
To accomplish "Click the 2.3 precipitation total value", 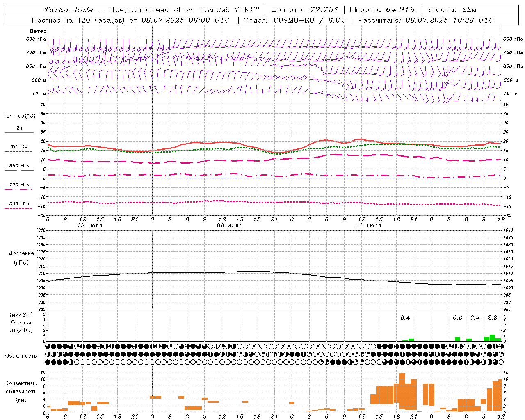I will pos(492,317).
